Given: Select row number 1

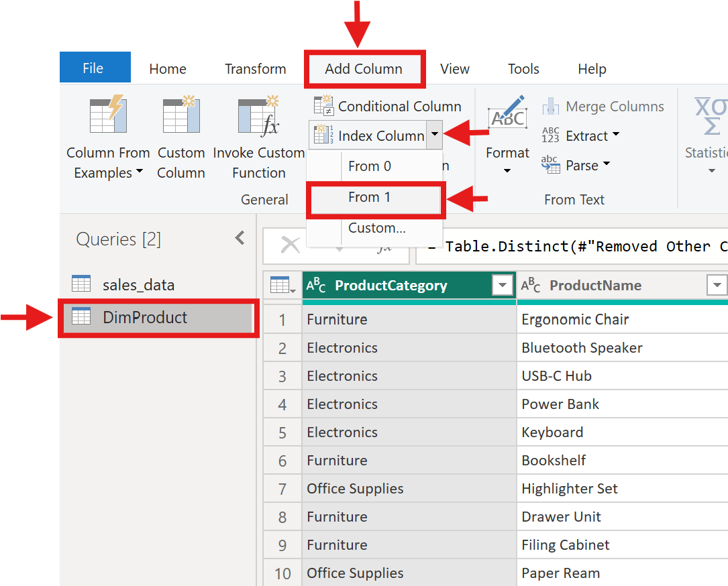Looking at the screenshot, I should pos(282,320).
